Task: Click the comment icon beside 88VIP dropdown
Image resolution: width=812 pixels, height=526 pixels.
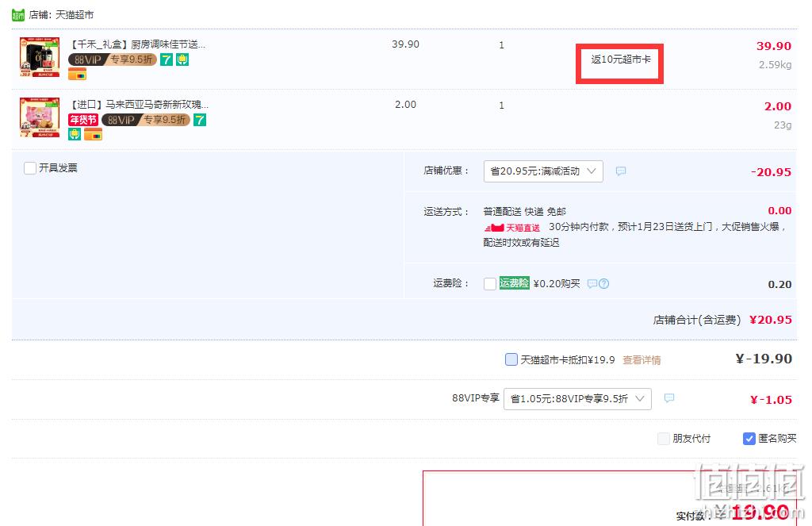Action: tap(669, 398)
